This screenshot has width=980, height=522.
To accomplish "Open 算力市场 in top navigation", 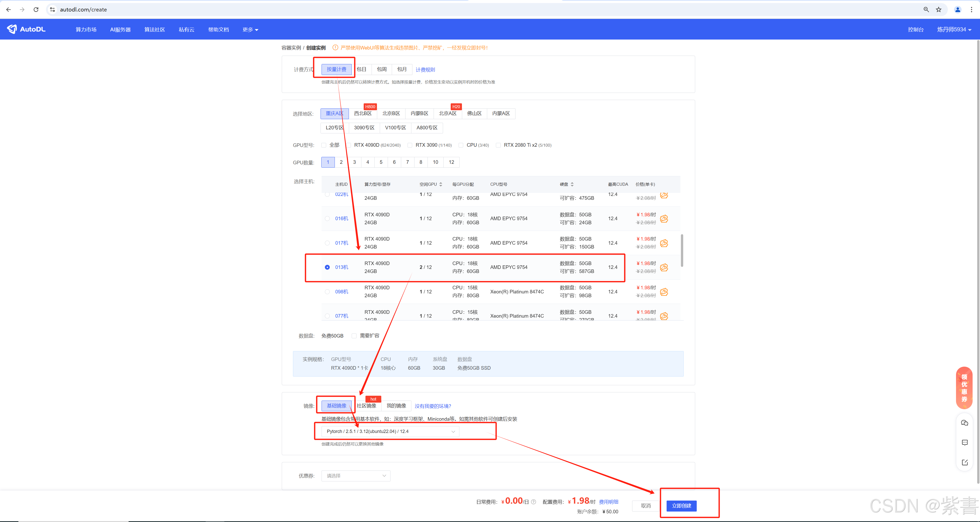I will point(86,30).
